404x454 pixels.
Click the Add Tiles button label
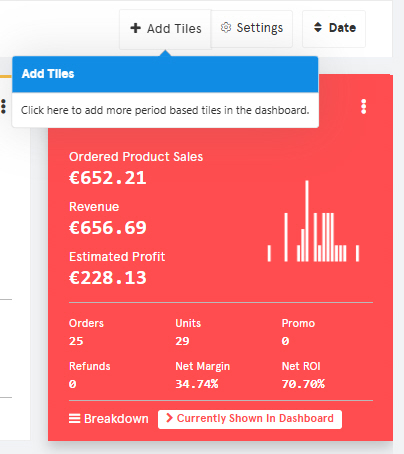174,29
